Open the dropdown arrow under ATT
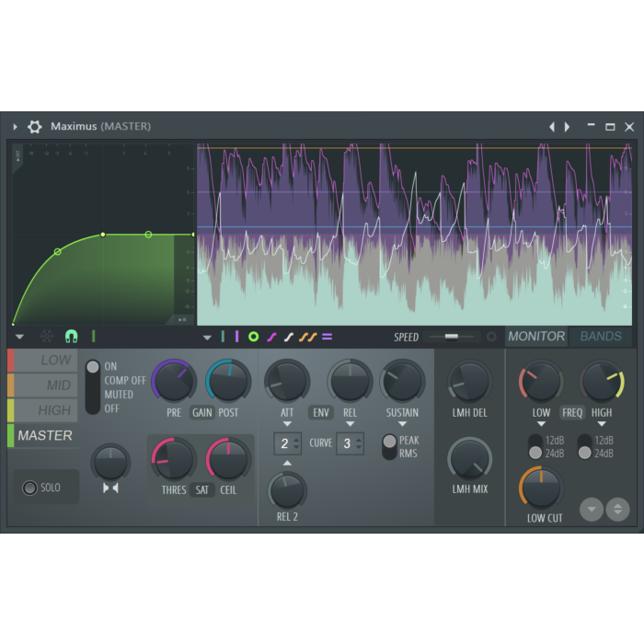The width and height of the screenshot is (644, 644). (x=287, y=424)
